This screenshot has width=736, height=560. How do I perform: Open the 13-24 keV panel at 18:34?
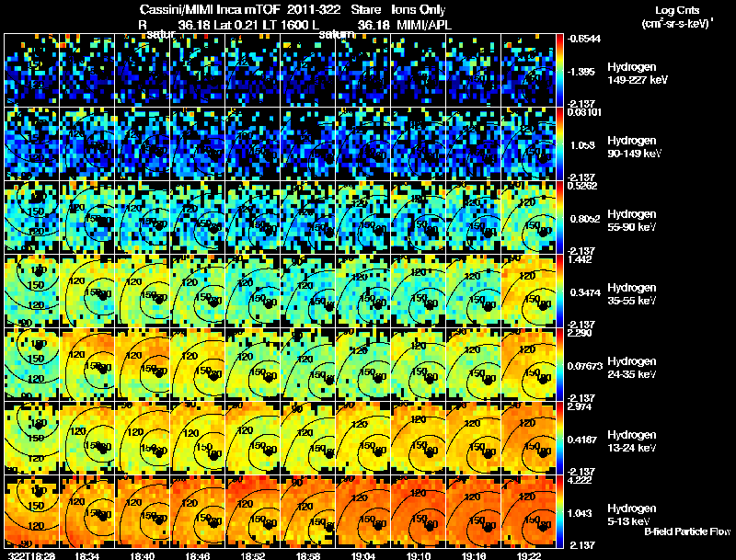click(x=87, y=438)
